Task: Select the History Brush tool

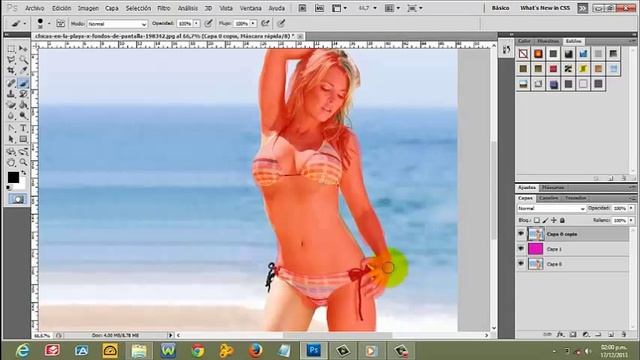Action: pos(23,94)
